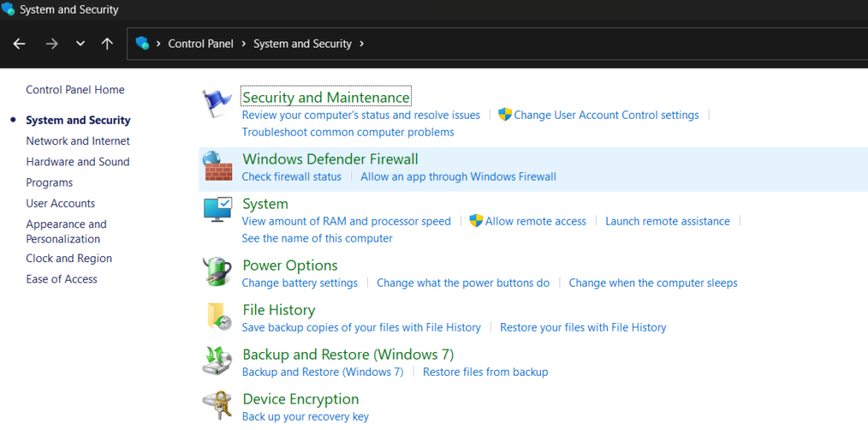Open the recent locations dropdown chevron
Screen dimensions: 868x430
click(x=81, y=44)
